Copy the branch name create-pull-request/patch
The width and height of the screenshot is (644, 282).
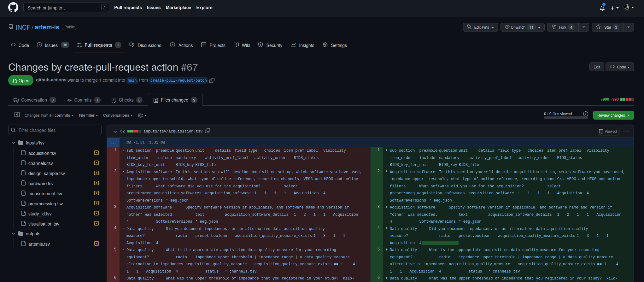point(212,80)
